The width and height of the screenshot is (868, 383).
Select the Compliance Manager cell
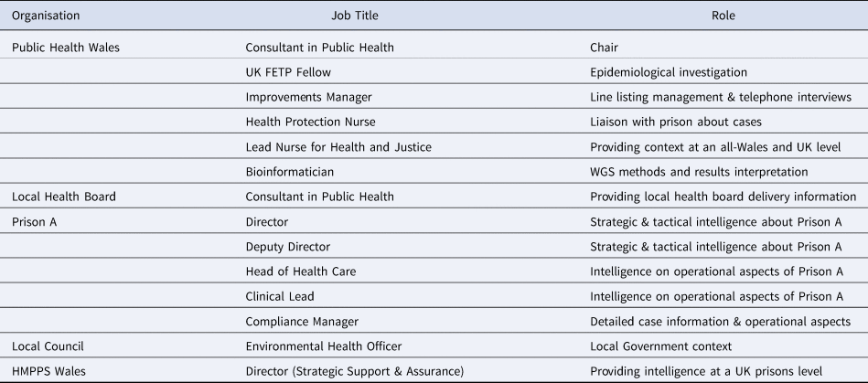[x=301, y=321]
